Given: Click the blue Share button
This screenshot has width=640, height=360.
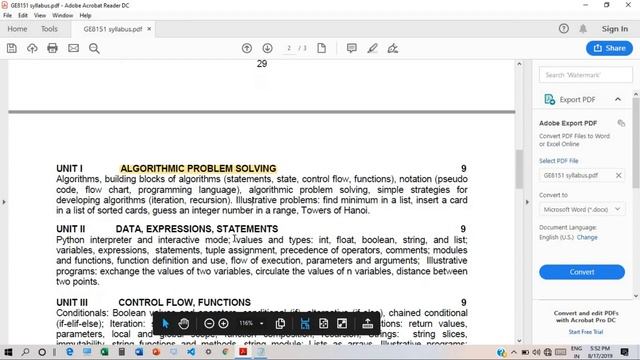Looking at the screenshot, I should pyautogui.click(x=609, y=48).
